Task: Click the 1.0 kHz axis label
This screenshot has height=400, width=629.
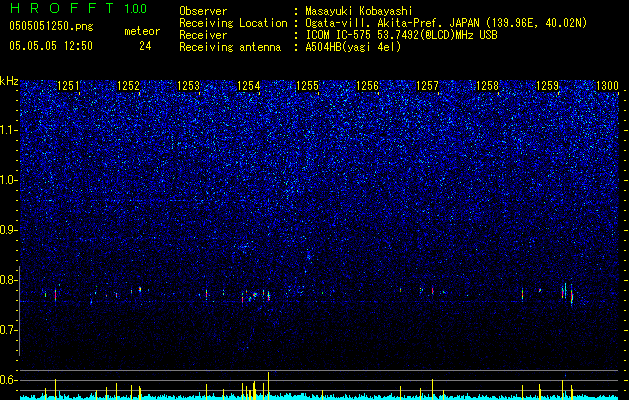Action: (9, 180)
